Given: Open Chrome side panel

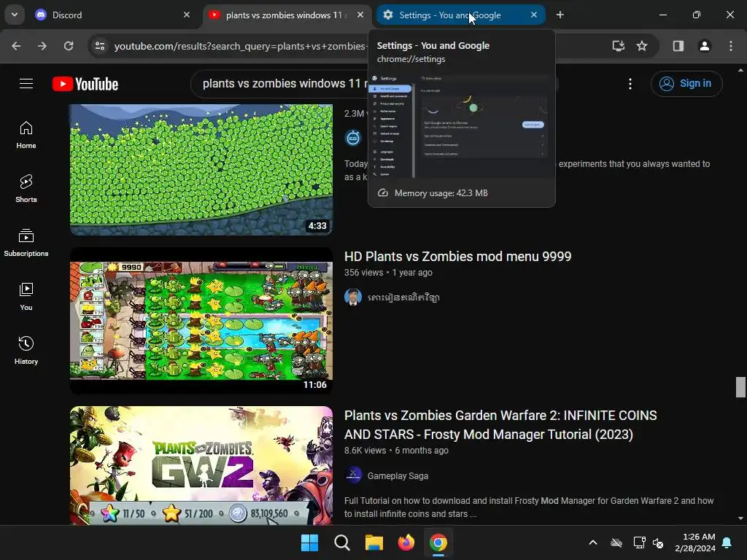Looking at the screenshot, I should click(x=678, y=46).
